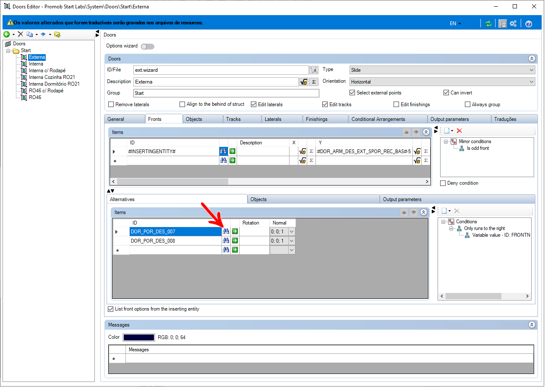Uncheck the Edit tracks checkbox
Screen dimensions: 553x392
pyautogui.click(x=325, y=105)
